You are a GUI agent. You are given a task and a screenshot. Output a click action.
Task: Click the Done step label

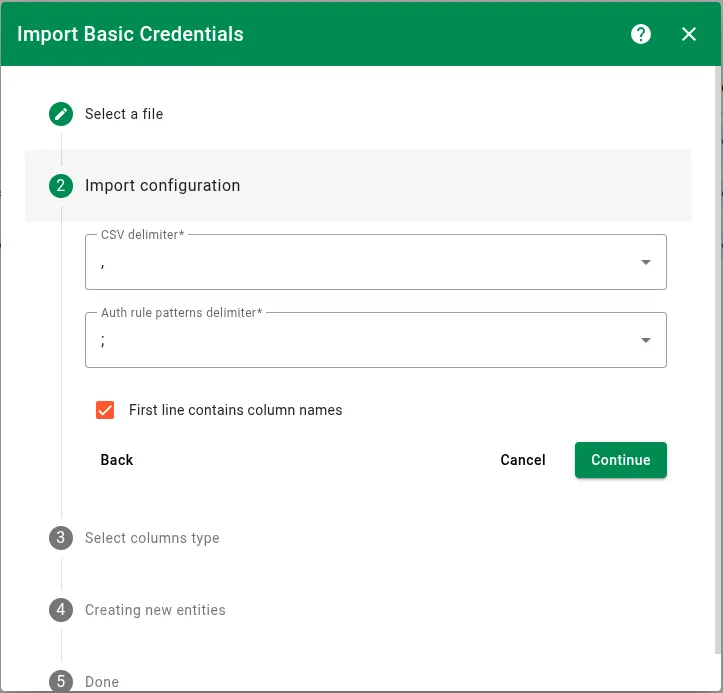click(102, 681)
